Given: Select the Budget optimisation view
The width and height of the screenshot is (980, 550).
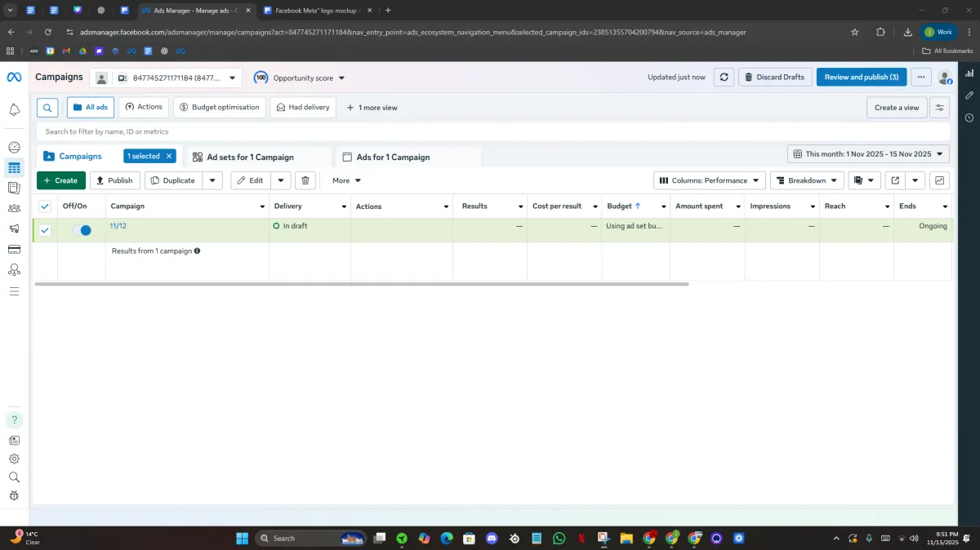Looking at the screenshot, I should (219, 107).
